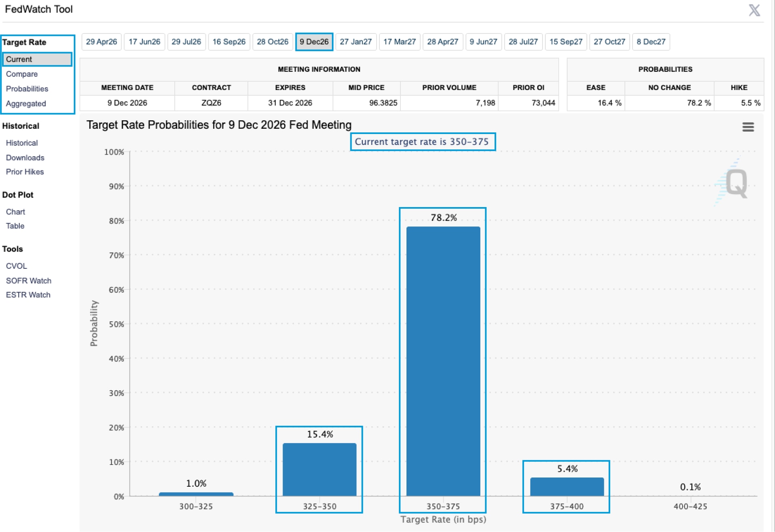The image size is (775, 532).
Task: Select the 16 Sep26 meeting tab
Action: (x=229, y=42)
